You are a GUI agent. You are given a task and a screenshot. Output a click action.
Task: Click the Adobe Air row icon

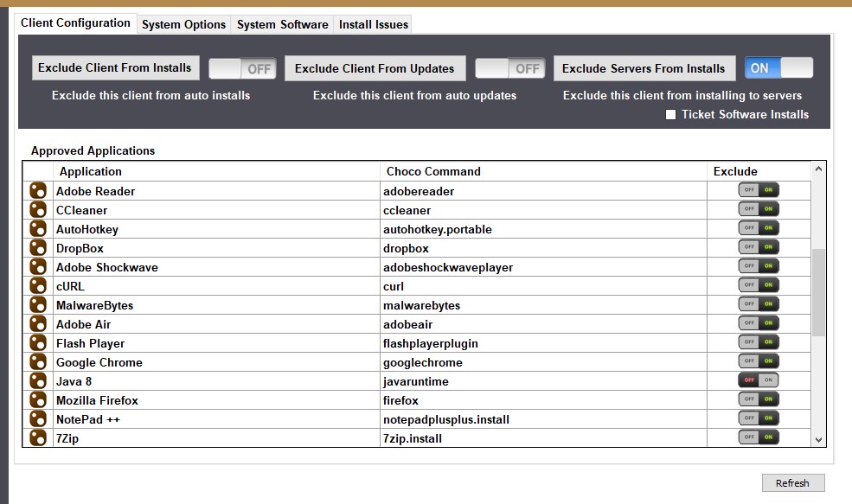tap(38, 323)
